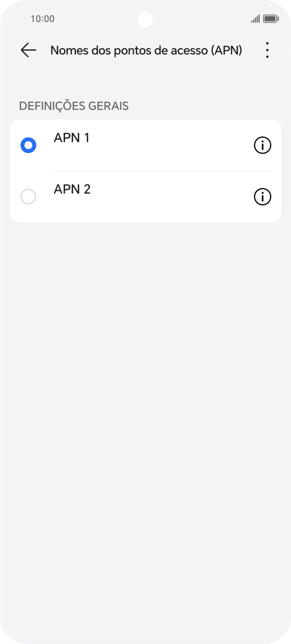The width and height of the screenshot is (291, 644).
Task: Open APN 1 info details icon
Action: pyautogui.click(x=262, y=145)
